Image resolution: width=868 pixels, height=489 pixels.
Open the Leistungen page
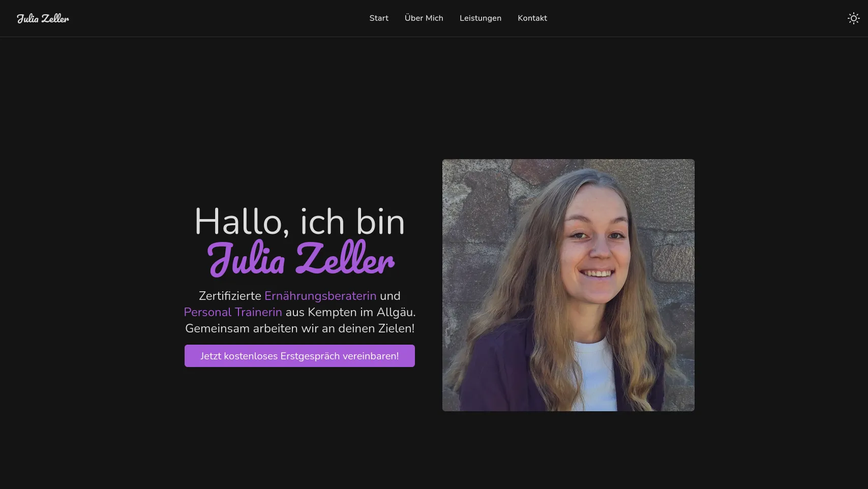point(480,18)
